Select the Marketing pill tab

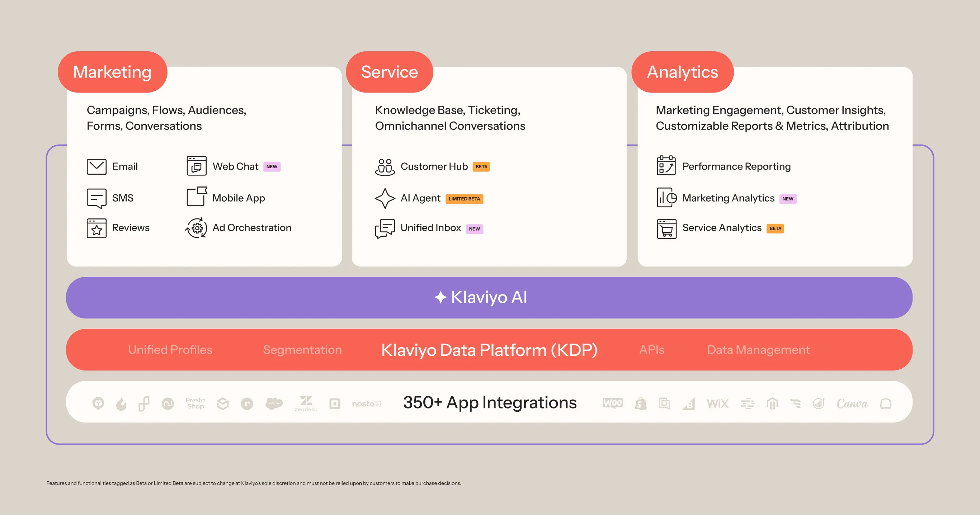click(112, 72)
